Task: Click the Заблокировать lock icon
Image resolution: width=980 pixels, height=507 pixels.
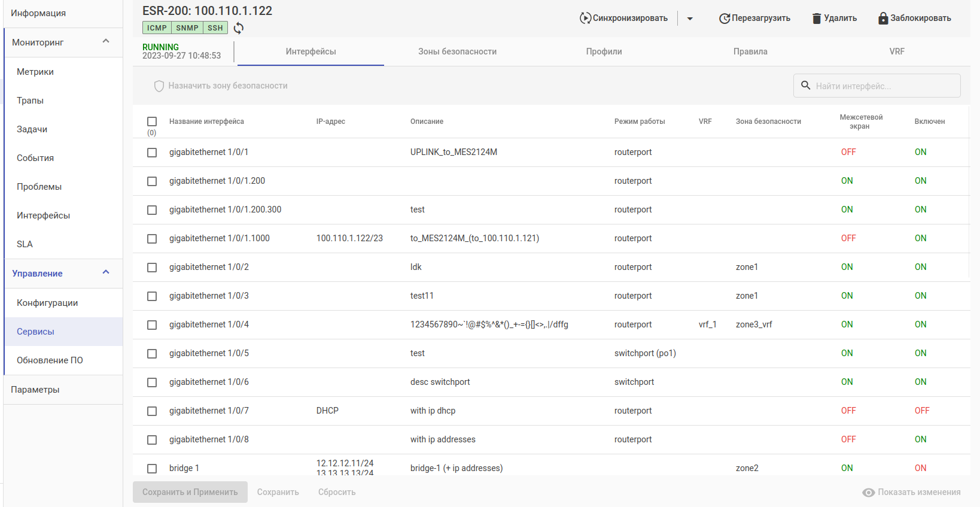Action: pos(883,18)
